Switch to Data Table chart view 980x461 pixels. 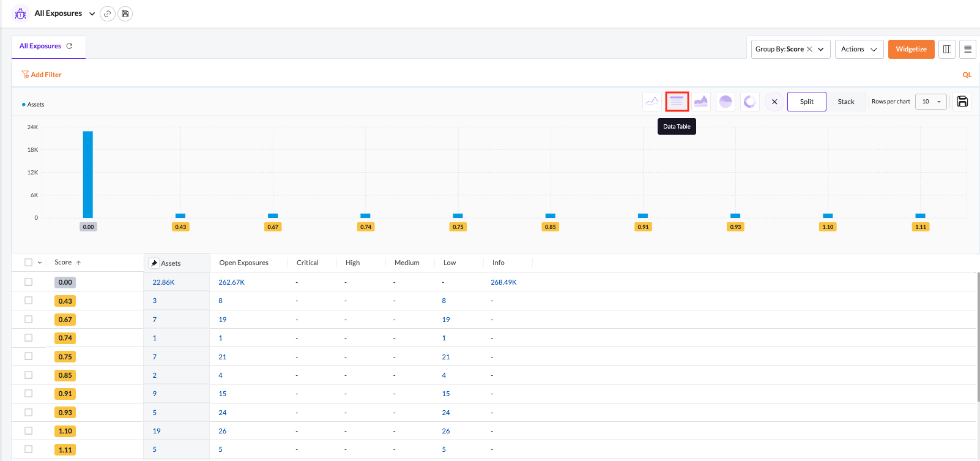[677, 102]
